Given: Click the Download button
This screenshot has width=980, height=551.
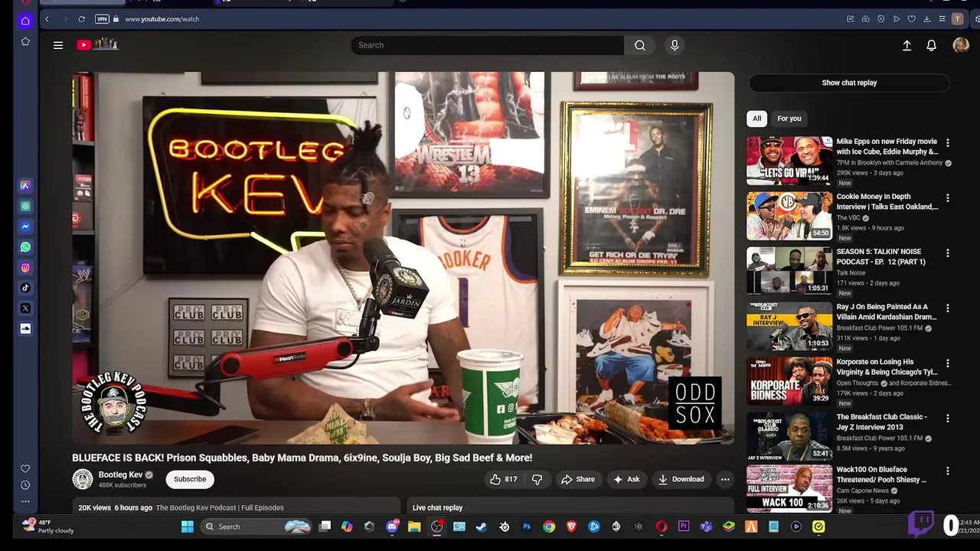Looking at the screenshot, I should coord(681,479).
